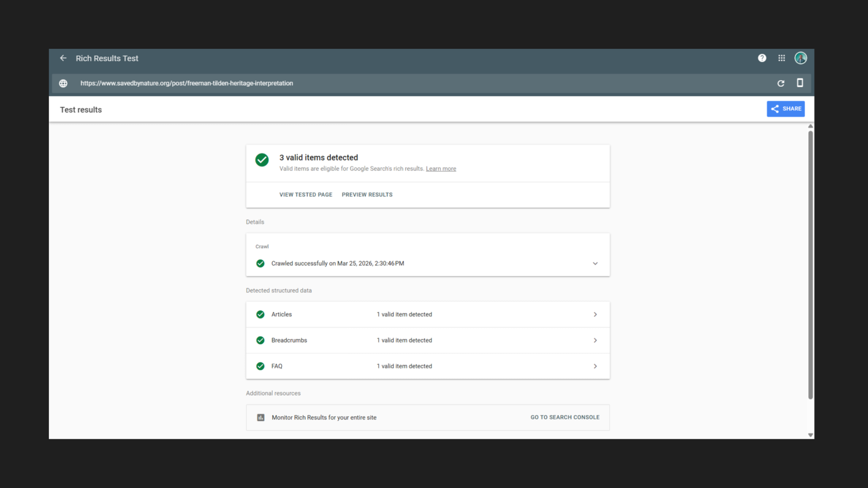Switch to smartphone device view icon
The height and width of the screenshot is (488, 868).
[800, 83]
